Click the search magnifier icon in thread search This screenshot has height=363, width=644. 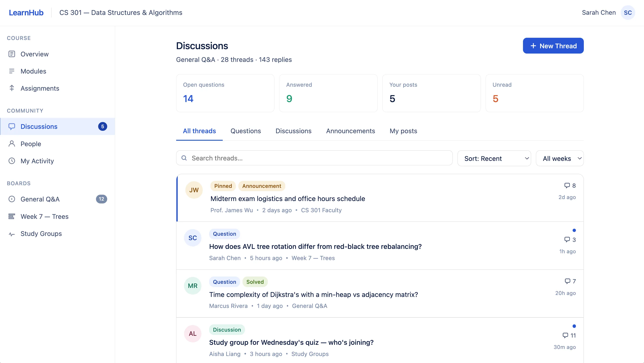184,158
